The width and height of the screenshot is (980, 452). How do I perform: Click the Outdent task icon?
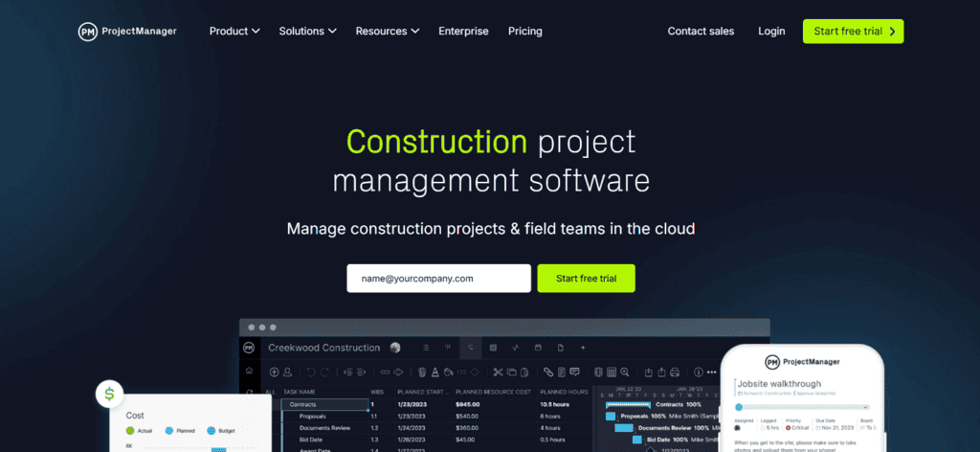(348, 372)
